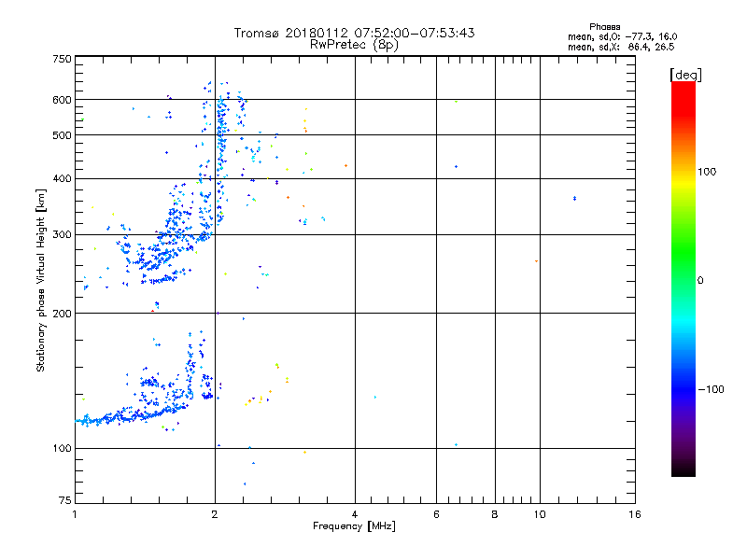Click the plot title 'Tromsø 20180112 07:52:00-07:53:43'

coord(354,33)
